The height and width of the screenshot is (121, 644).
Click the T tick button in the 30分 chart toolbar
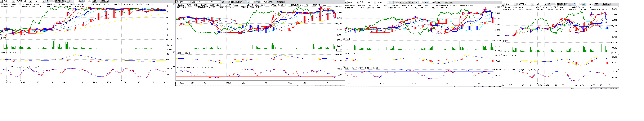[413, 3]
